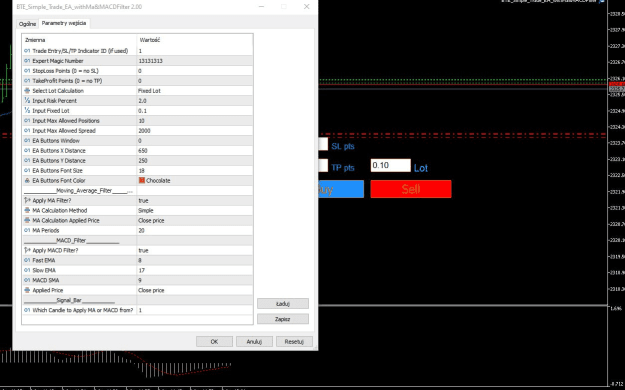This screenshot has height=390, width=625.
Task: Open MA Calculation Applied Price Close price value
Action: point(195,220)
